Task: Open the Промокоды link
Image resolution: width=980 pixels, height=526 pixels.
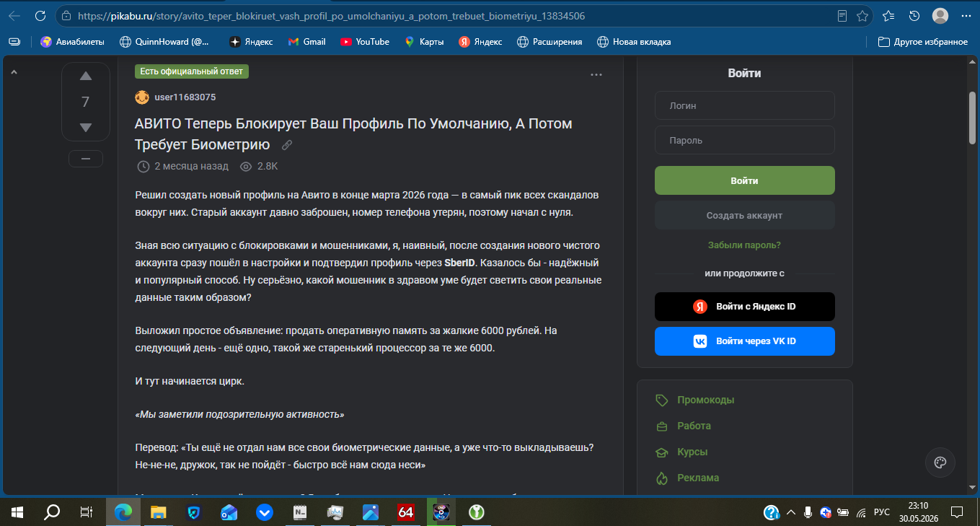Action: pos(705,400)
